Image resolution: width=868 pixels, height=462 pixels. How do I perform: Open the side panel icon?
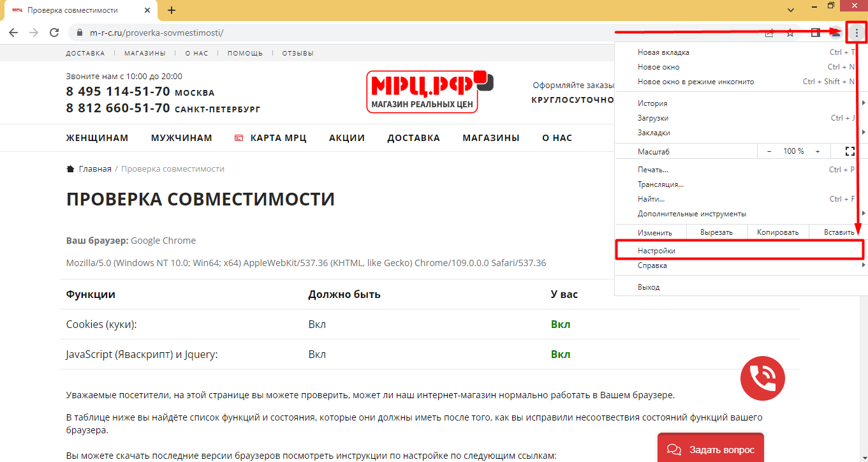(x=815, y=33)
